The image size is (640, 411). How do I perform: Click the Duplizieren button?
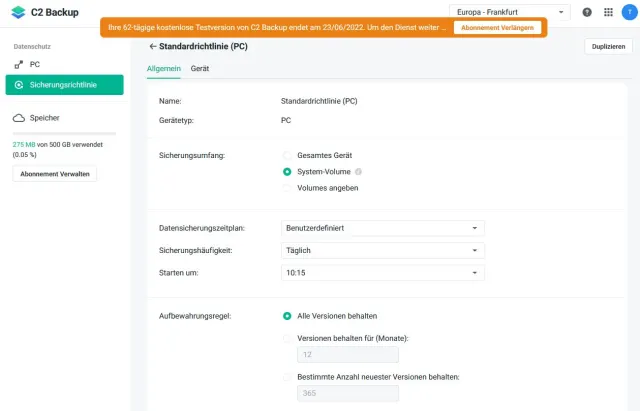[x=608, y=47]
